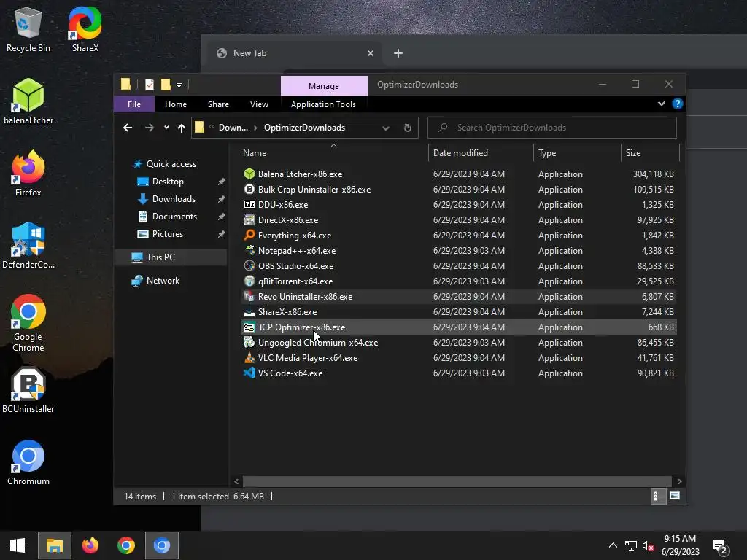Click the qBitTorrent-x64.exe file icon
The width and height of the screenshot is (747, 560).
click(x=249, y=281)
